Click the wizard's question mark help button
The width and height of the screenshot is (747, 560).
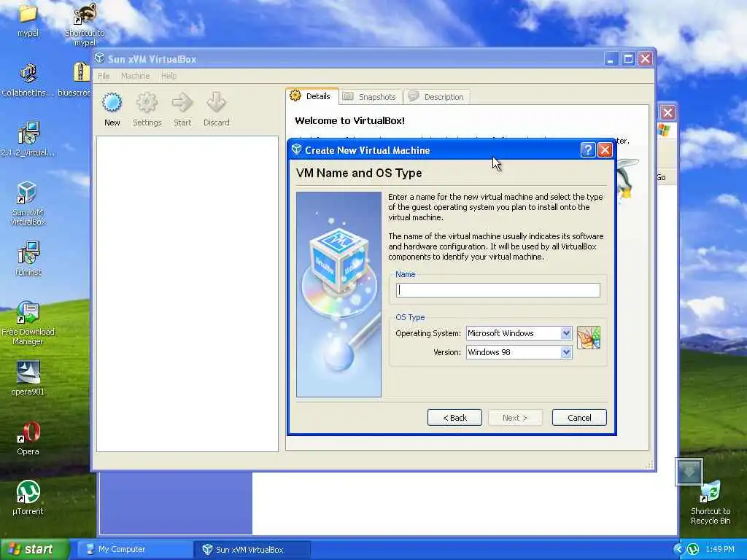point(588,150)
